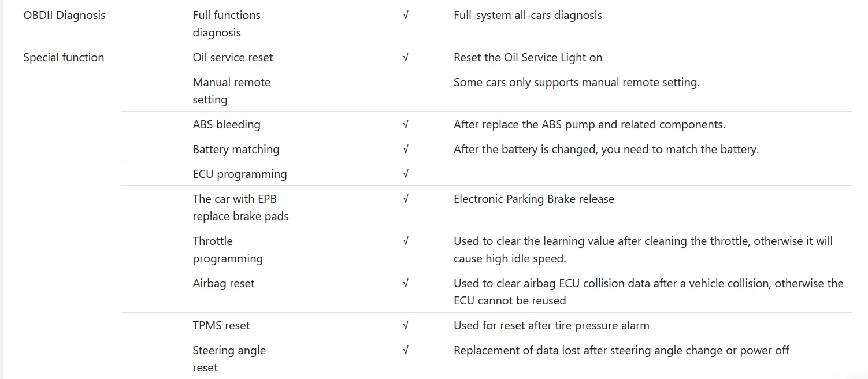Viewport: 868px width, 379px height.
Task: Select the Special function category label
Action: [x=64, y=57]
